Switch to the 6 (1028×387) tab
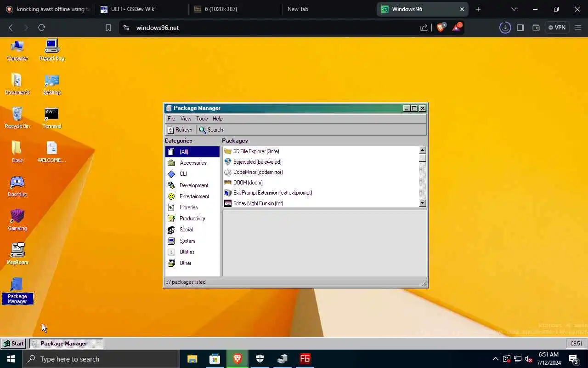The width and height of the screenshot is (588, 368). click(235, 9)
